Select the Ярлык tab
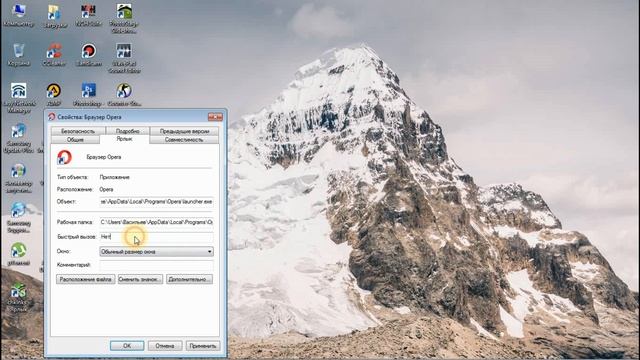 click(x=124, y=139)
